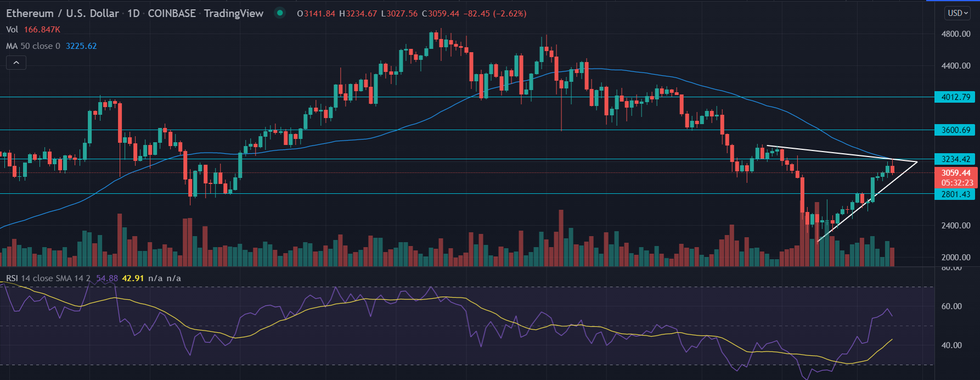The height and width of the screenshot is (380, 980).
Task: Click the red Vol value 166.847K
Action: (42, 30)
